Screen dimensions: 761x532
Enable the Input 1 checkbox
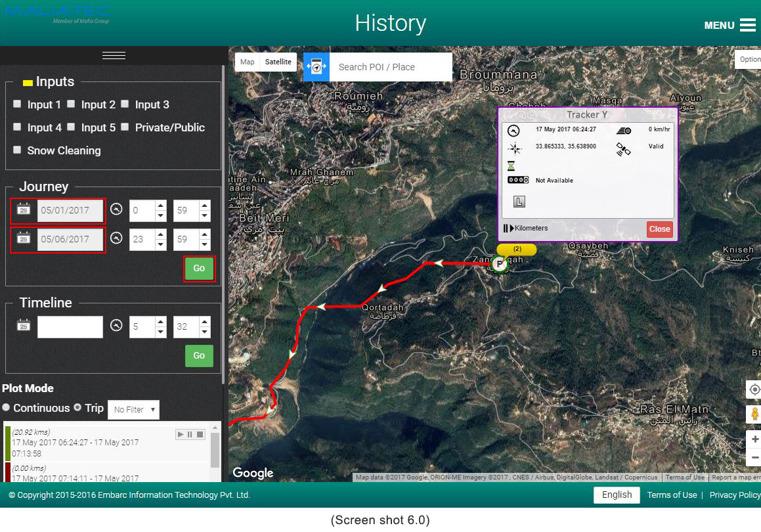(17, 104)
